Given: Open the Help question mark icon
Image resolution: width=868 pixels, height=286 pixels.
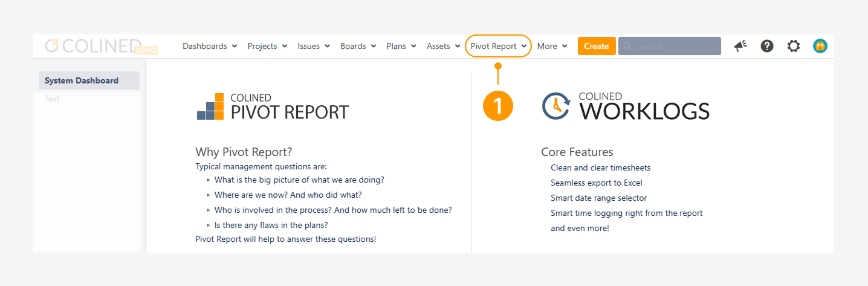Looking at the screenshot, I should [x=767, y=46].
